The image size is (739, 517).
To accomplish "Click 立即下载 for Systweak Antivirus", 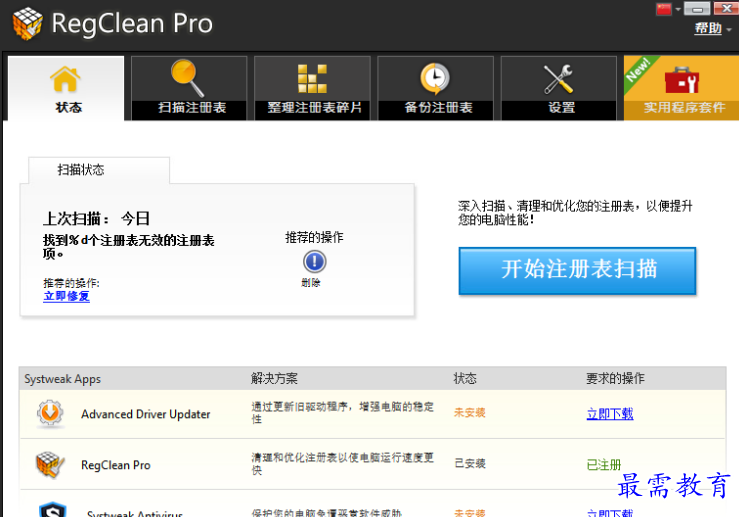I will (x=610, y=512).
